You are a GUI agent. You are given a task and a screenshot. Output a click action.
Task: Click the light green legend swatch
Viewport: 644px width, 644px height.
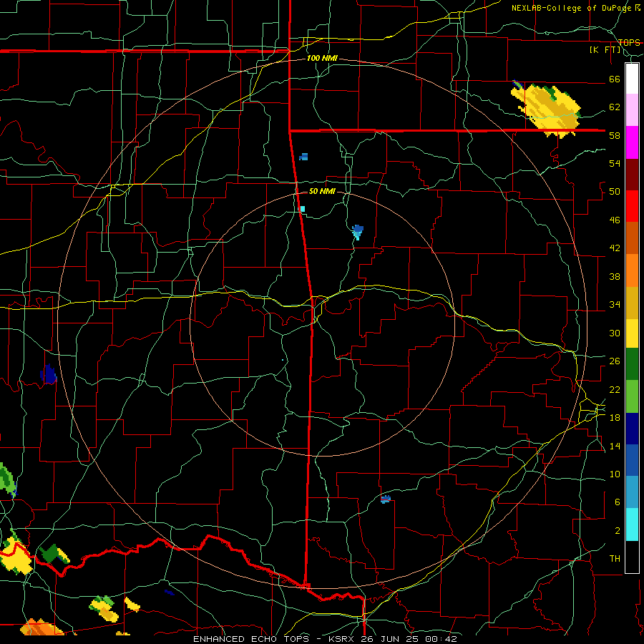coord(632,396)
